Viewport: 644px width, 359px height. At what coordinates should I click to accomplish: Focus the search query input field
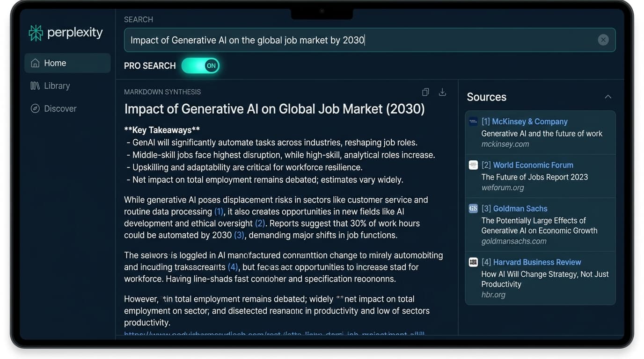pyautogui.click(x=370, y=40)
